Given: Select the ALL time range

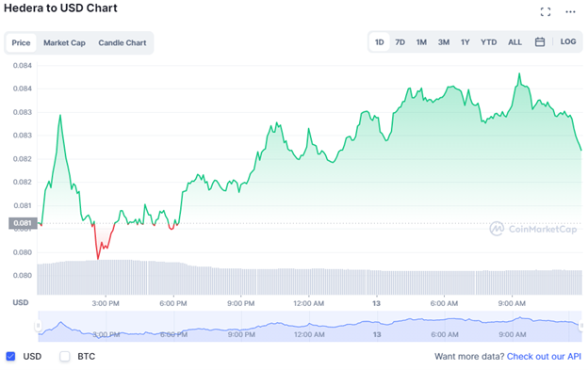Looking at the screenshot, I should pyautogui.click(x=514, y=42).
